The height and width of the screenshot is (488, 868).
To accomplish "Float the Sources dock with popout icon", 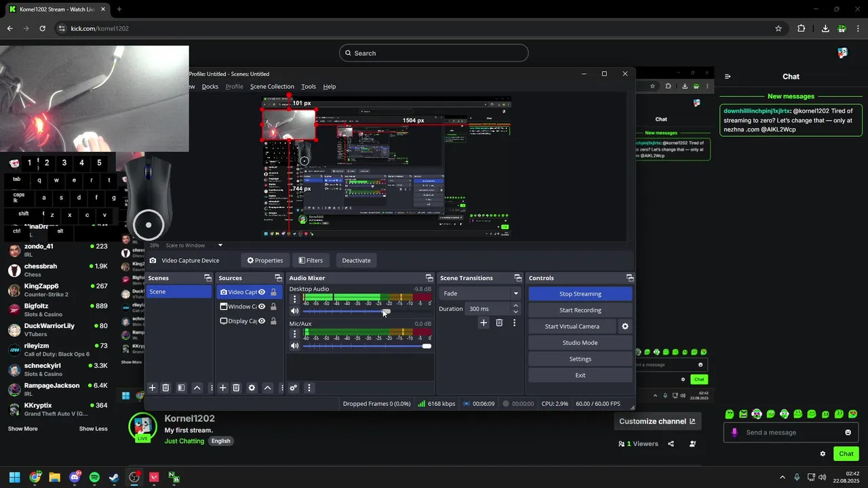I will [x=278, y=278].
